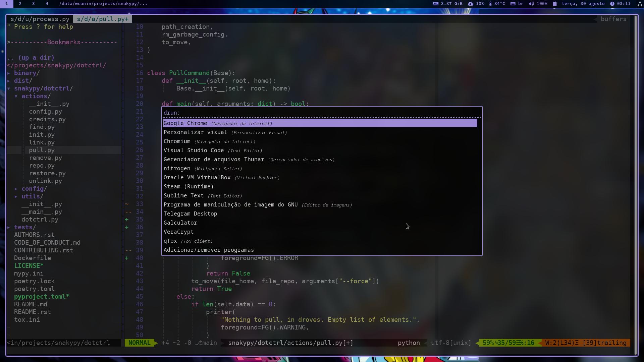Image resolution: width=644 pixels, height=362 pixels.
Task: Switch to workspace 3
Action: [33, 4]
